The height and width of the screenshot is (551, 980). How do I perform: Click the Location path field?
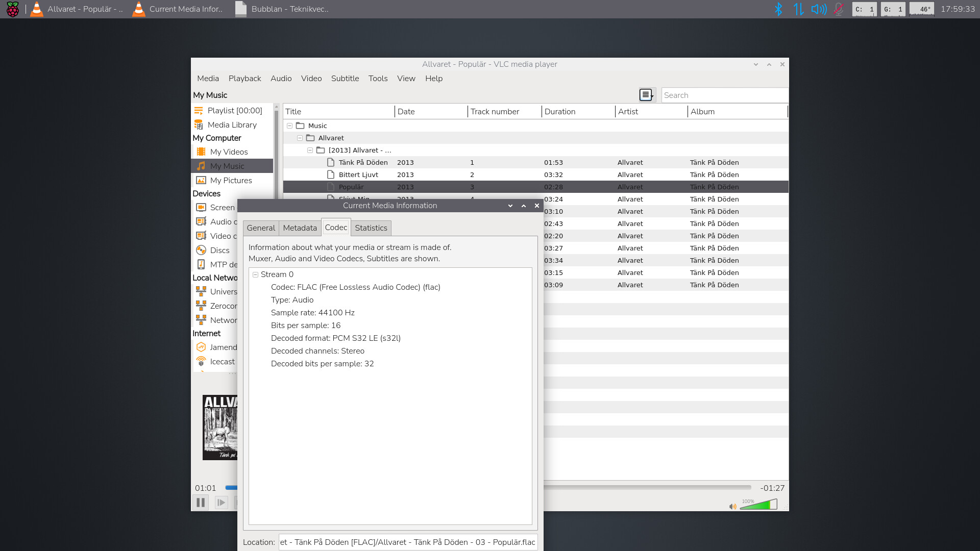coord(408,542)
